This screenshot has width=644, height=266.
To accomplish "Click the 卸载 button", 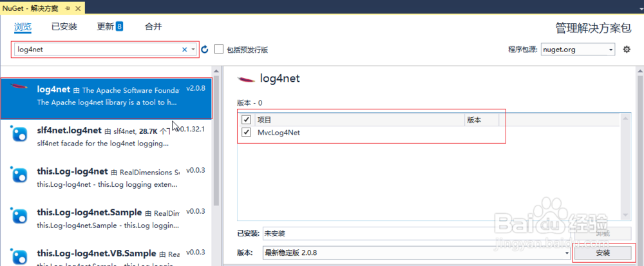I will [x=603, y=234].
